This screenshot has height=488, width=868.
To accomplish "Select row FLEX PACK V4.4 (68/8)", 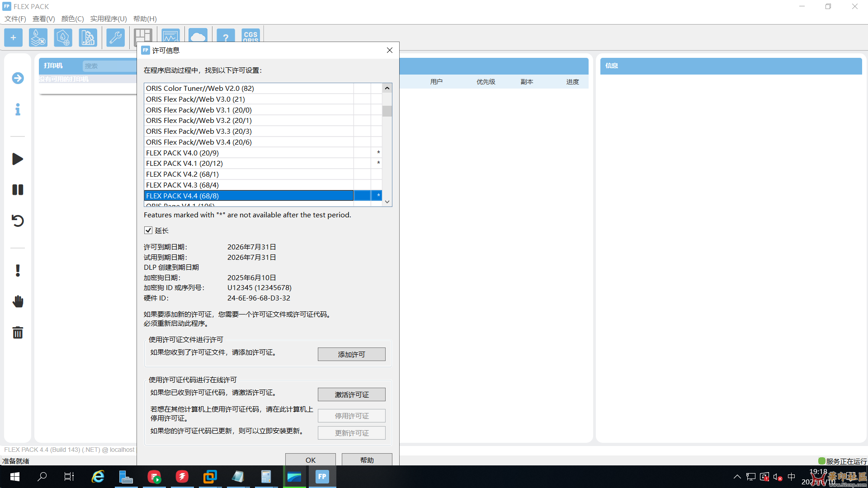I will [x=263, y=196].
